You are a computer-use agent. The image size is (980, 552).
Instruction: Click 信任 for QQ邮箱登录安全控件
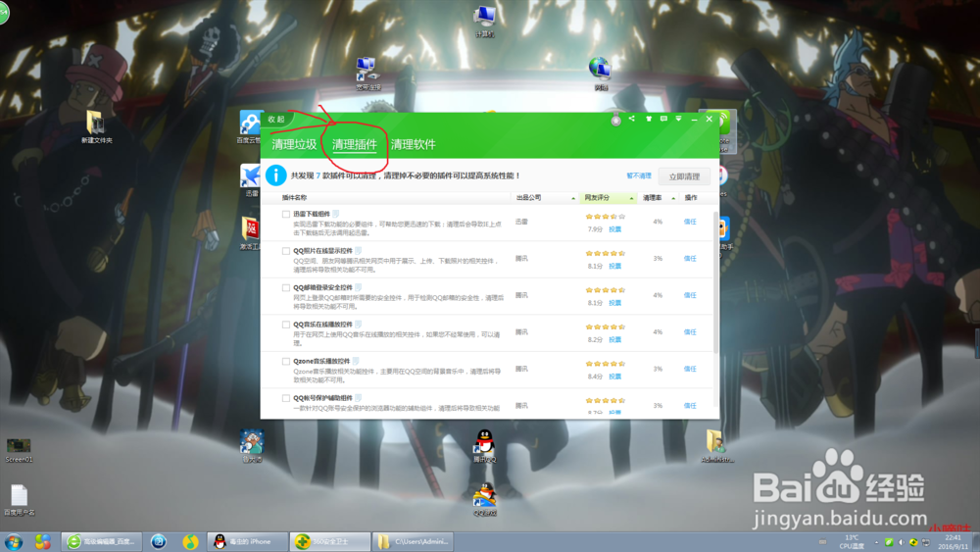pyautogui.click(x=690, y=295)
